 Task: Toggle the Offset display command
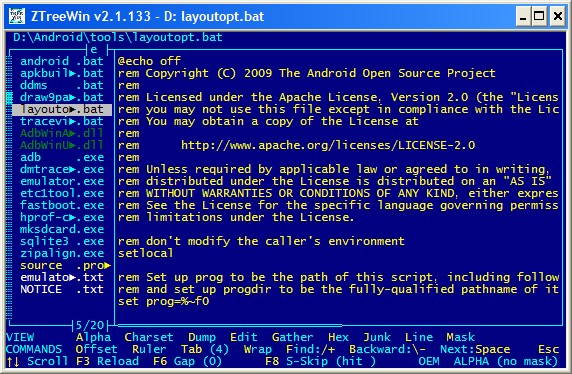click(97, 349)
